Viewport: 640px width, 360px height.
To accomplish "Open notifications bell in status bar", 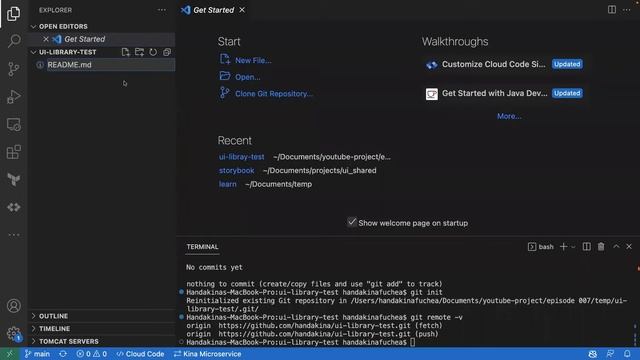I will tap(627, 354).
